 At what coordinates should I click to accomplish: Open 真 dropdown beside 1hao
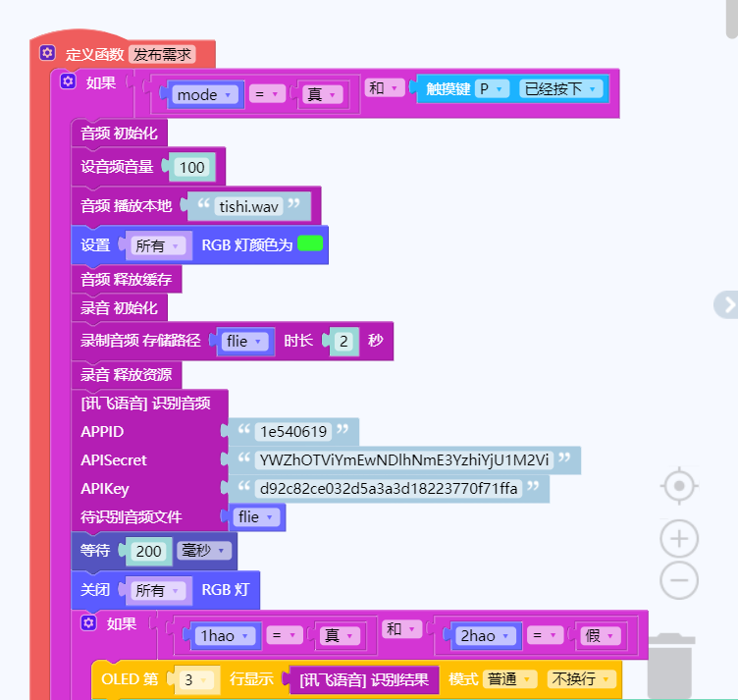click(340, 635)
